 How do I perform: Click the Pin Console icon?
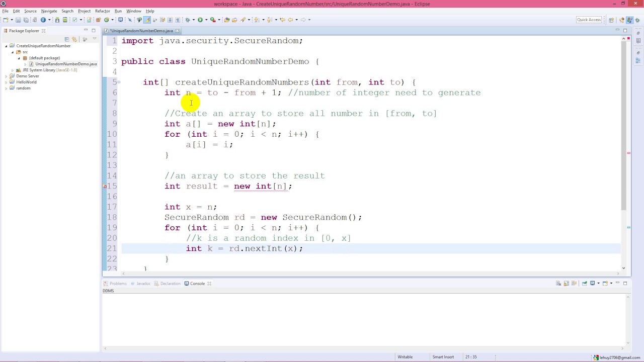[585, 283]
